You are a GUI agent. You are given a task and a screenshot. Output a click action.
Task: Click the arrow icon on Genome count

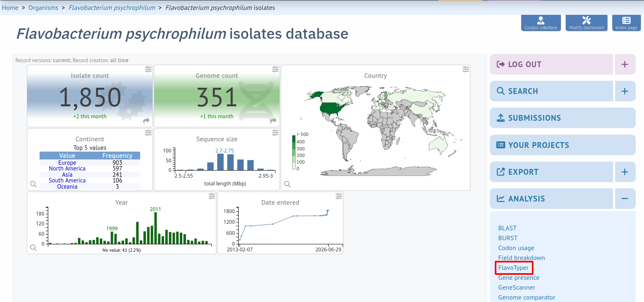(x=273, y=121)
